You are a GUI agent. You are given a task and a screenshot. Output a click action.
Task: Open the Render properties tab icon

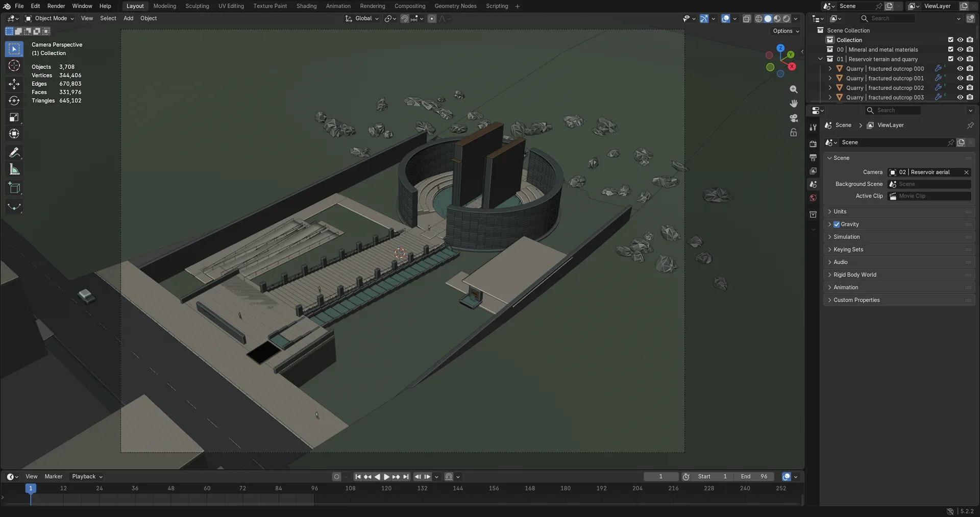(813, 144)
